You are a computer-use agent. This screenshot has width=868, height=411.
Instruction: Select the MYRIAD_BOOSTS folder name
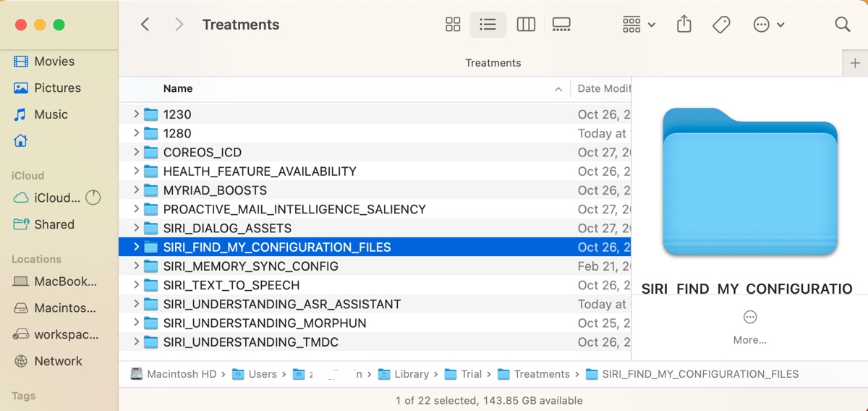point(215,190)
